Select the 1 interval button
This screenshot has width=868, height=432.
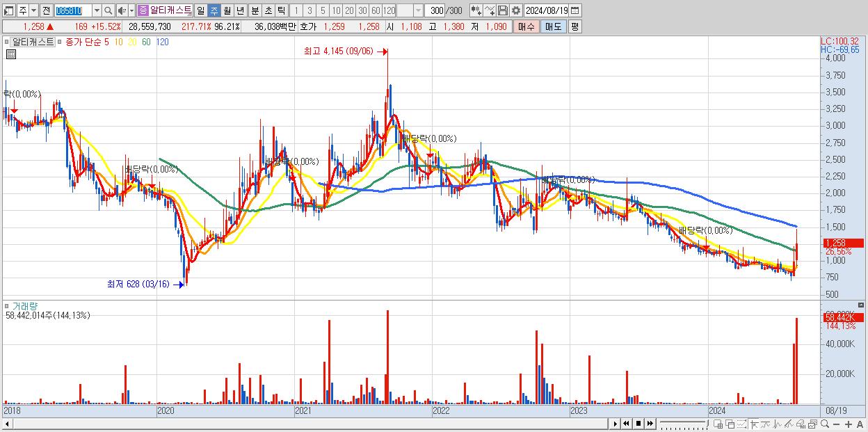point(296,10)
